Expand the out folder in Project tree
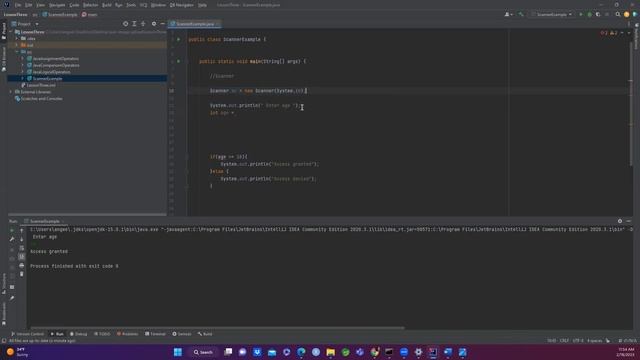The height and width of the screenshot is (360, 640). pos(17,45)
